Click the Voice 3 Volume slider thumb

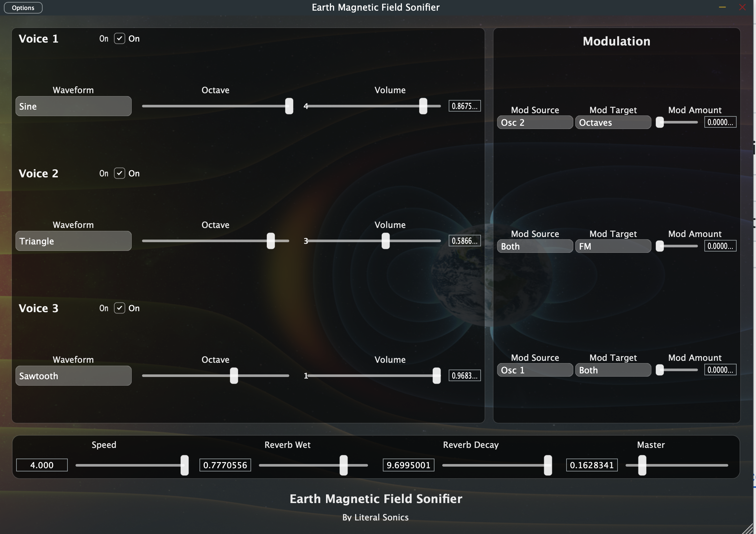(437, 375)
